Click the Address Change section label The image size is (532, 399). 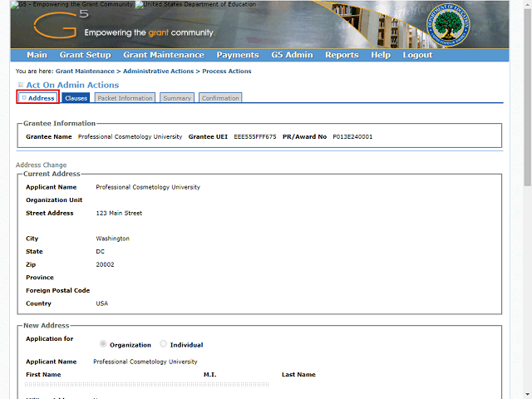click(x=41, y=165)
